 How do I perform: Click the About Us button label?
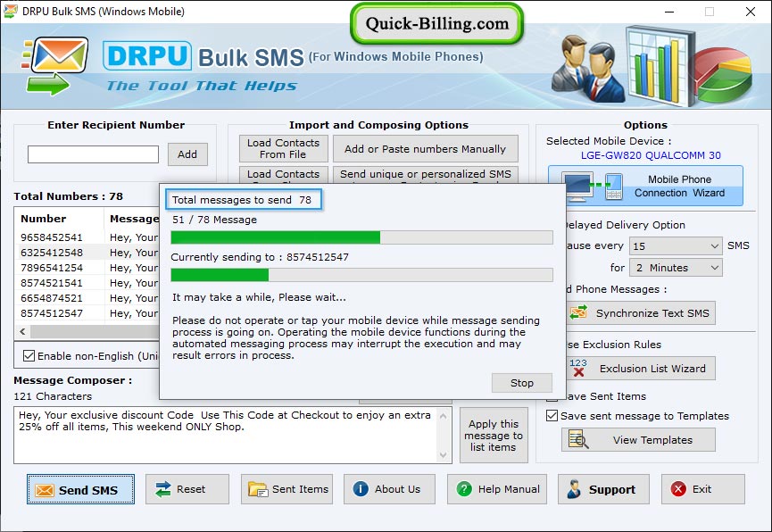pos(397,489)
